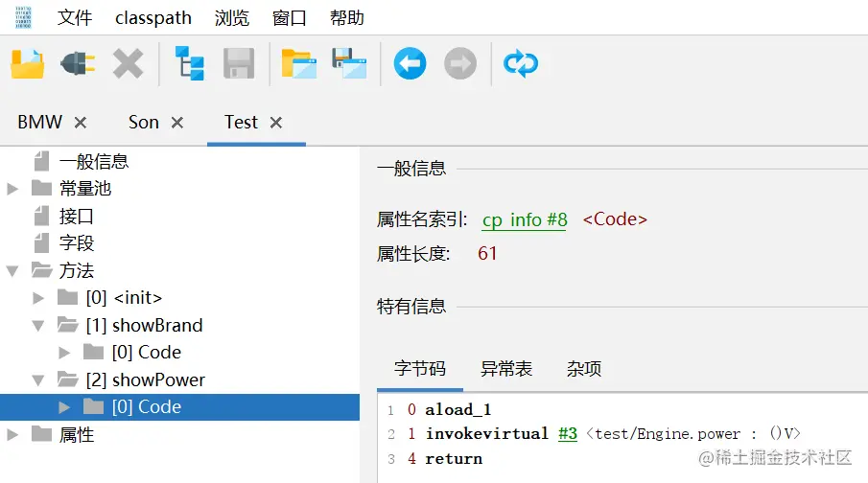The height and width of the screenshot is (483, 868).
Task: Open the classpath menu
Action: (x=153, y=17)
